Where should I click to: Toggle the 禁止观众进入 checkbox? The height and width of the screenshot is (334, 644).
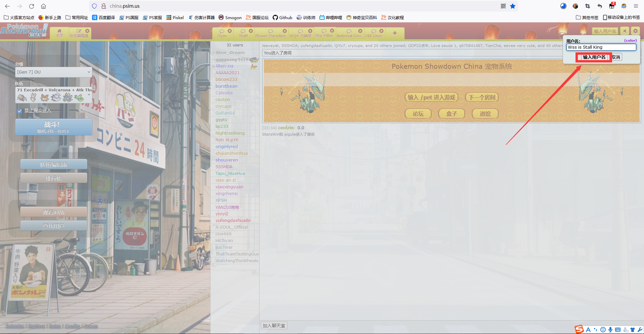(x=20, y=111)
